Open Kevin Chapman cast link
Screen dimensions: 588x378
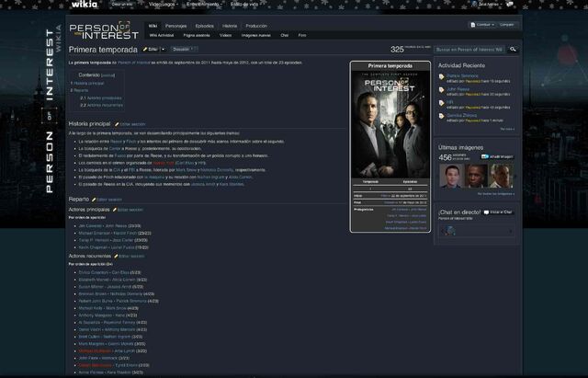93,247
